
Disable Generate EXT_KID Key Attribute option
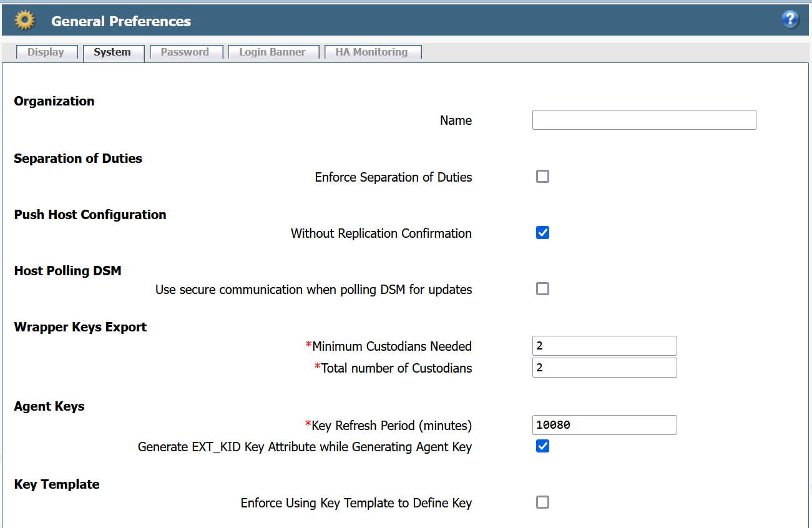pyautogui.click(x=542, y=446)
